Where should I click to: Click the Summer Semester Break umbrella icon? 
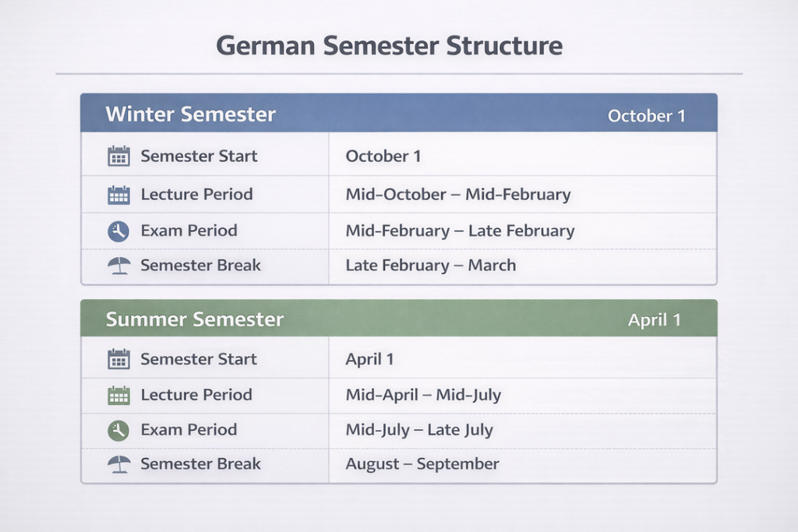click(x=118, y=464)
